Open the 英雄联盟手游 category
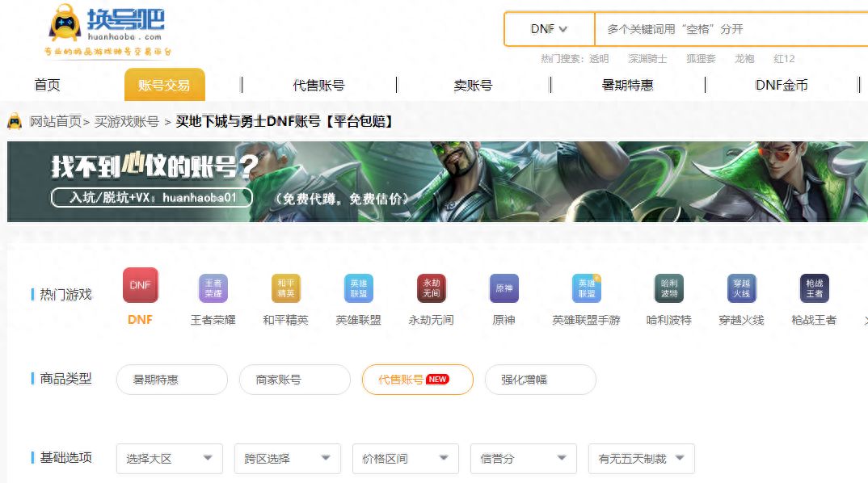 tap(584, 288)
